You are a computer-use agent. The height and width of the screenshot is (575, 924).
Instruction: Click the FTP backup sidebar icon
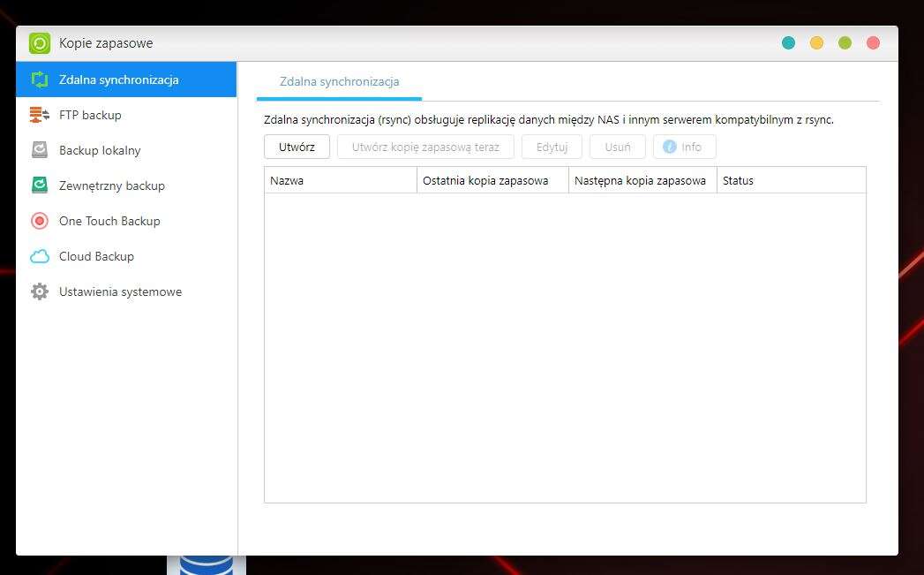coord(40,115)
